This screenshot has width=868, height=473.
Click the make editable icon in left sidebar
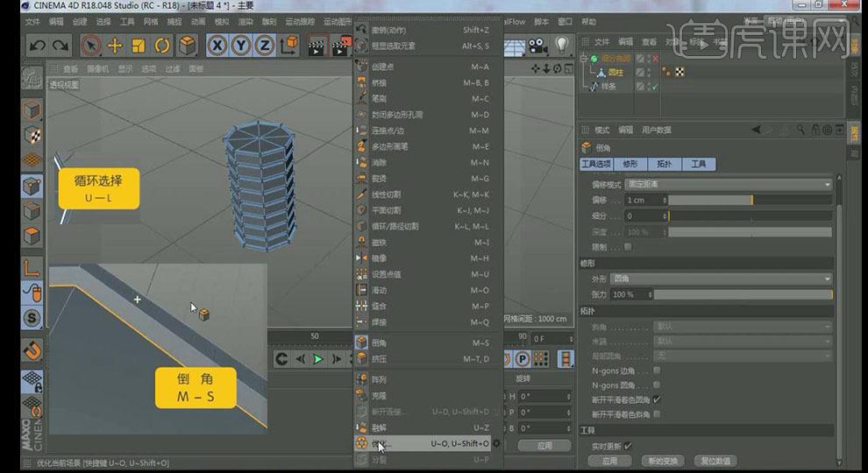(x=32, y=79)
